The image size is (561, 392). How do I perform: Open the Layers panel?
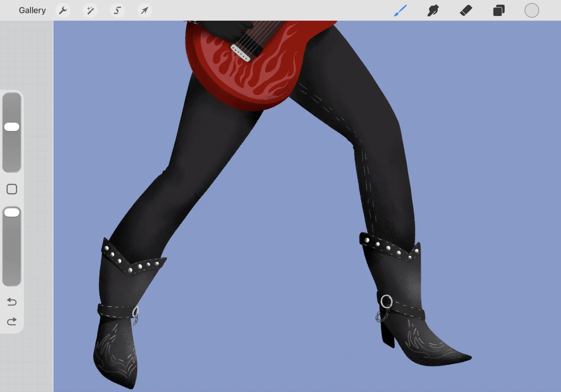pyautogui.click(x=499, y=10)
